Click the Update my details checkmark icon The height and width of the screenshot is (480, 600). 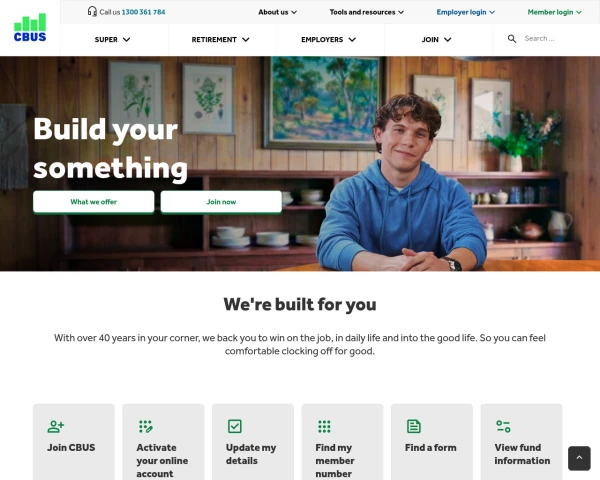click(x=235, y=426)
